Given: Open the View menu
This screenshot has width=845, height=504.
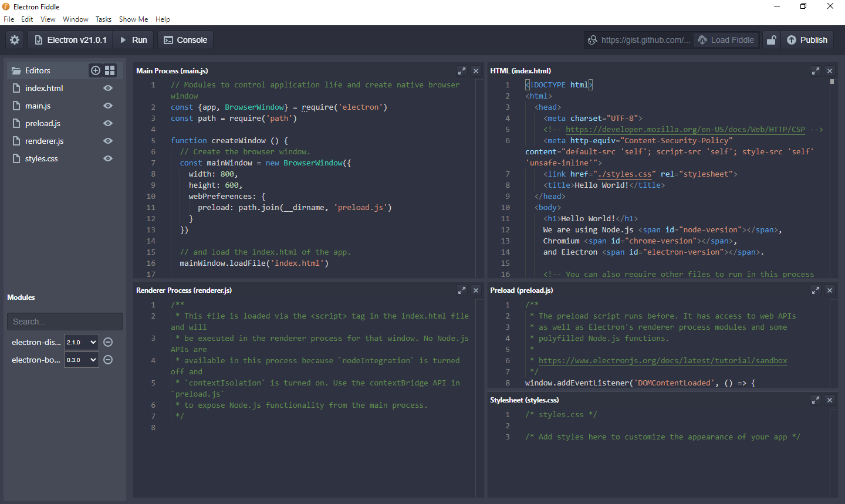Looking at the screenshot, I should point(48,19).
